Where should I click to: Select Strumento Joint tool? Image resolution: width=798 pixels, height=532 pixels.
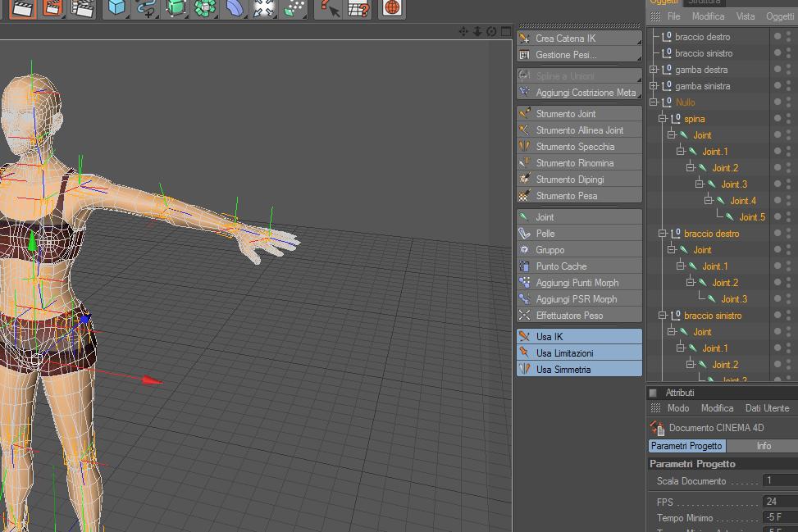pos(579,114)
